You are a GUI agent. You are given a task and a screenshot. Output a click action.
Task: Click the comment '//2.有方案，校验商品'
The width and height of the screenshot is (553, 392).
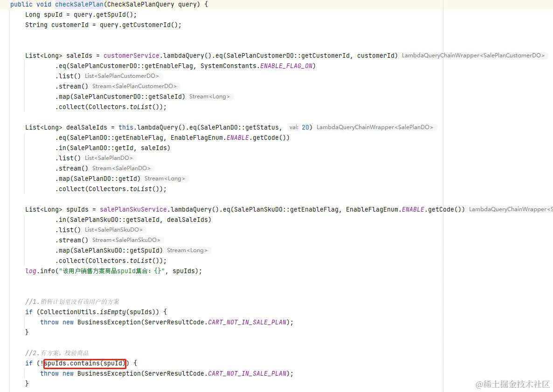pyautogui.click(x=57, y=353)
